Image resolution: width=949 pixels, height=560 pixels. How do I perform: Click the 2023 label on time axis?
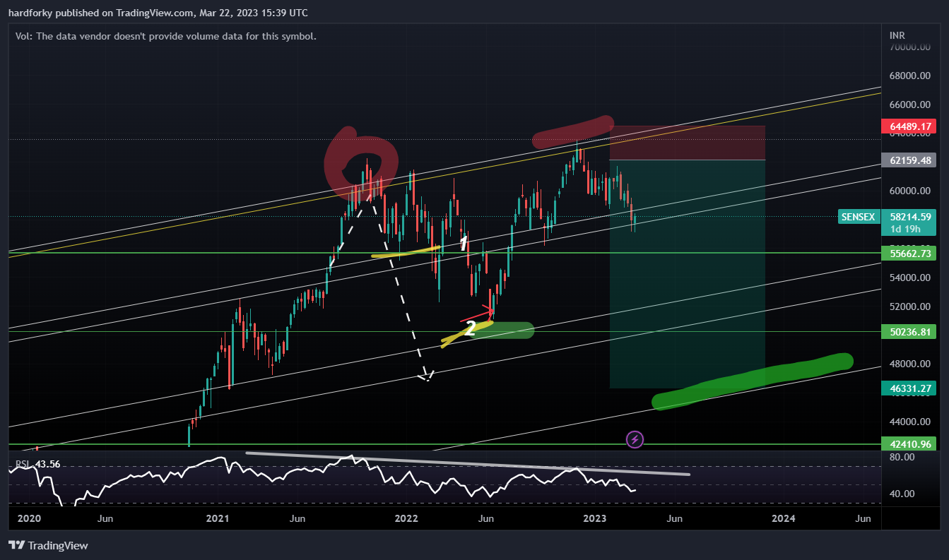[x=595, y=518]
